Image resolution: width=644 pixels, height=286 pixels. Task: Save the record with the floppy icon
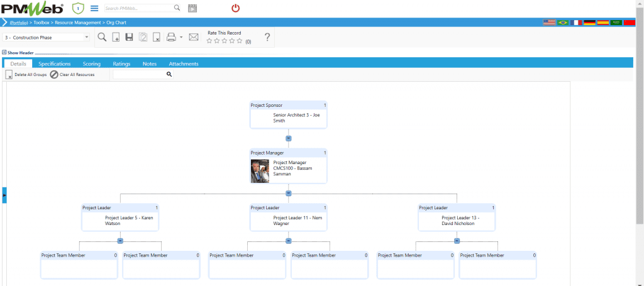coord(129,37)
